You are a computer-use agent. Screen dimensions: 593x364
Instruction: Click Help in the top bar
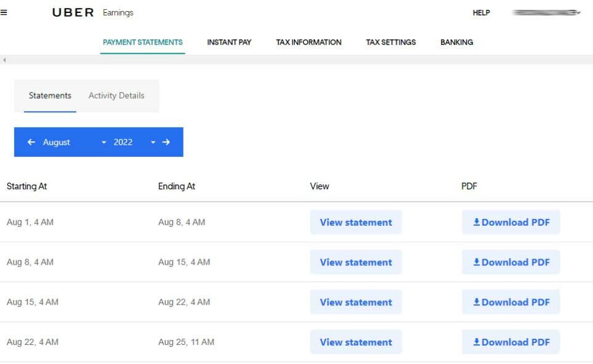(x=481, y=12)
